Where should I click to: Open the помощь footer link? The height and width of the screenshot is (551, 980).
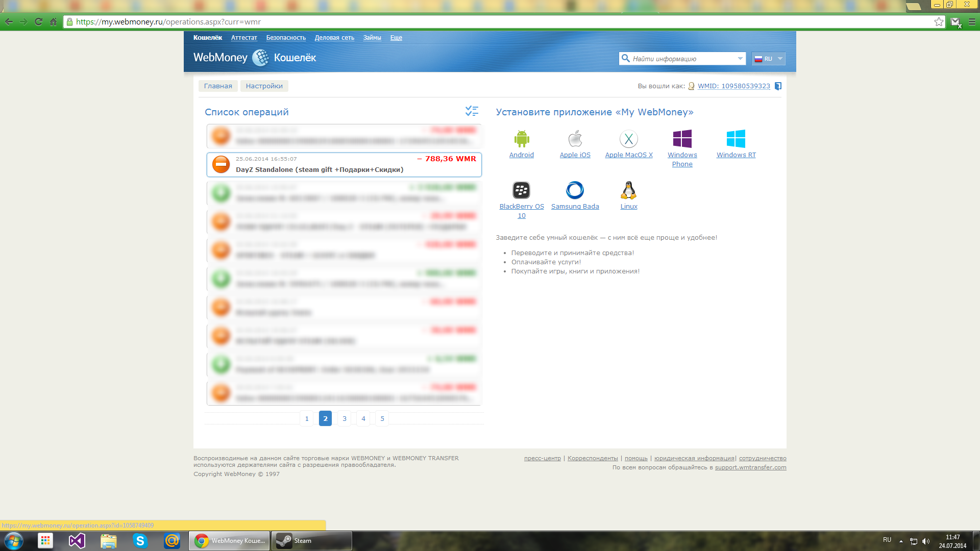(x=636, y=458)
